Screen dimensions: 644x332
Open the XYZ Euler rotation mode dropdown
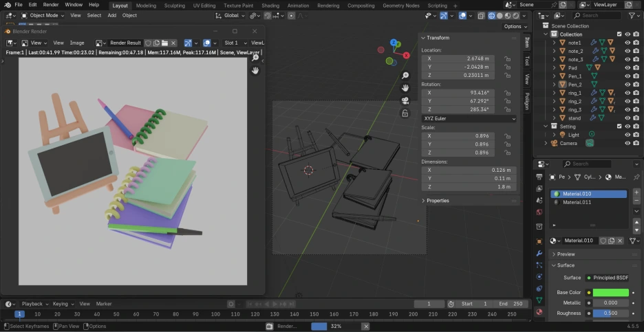(468, 118)
